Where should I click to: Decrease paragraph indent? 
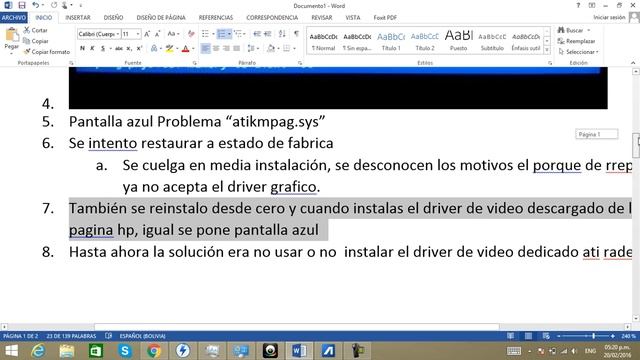click(x=257, y=34)
